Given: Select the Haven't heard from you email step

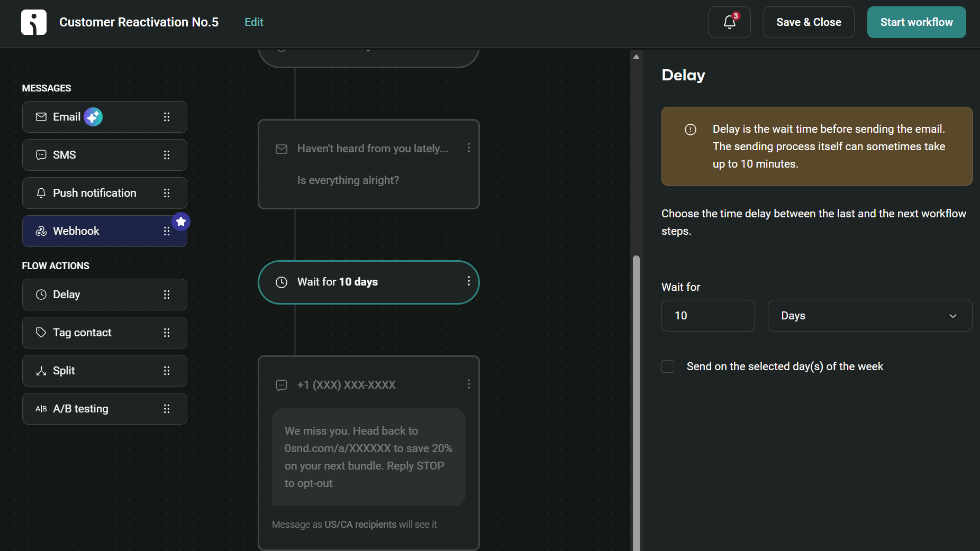Looking at the screenshot, I should coord(369,164).
